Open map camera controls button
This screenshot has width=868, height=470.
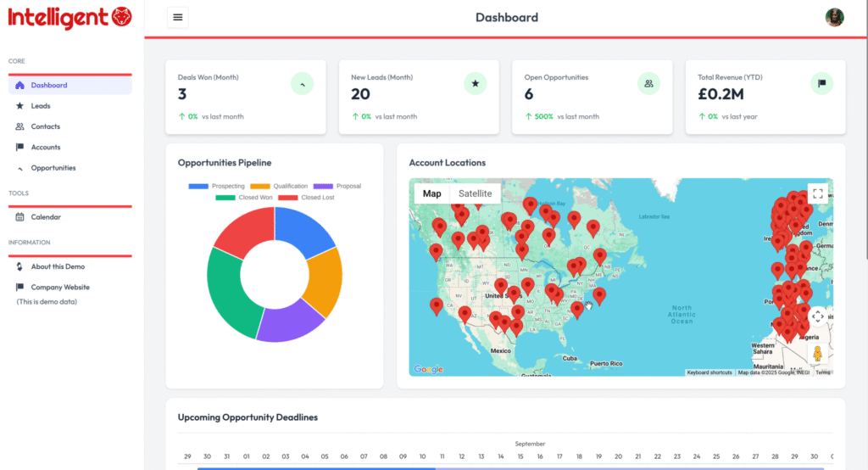point(817,316)
